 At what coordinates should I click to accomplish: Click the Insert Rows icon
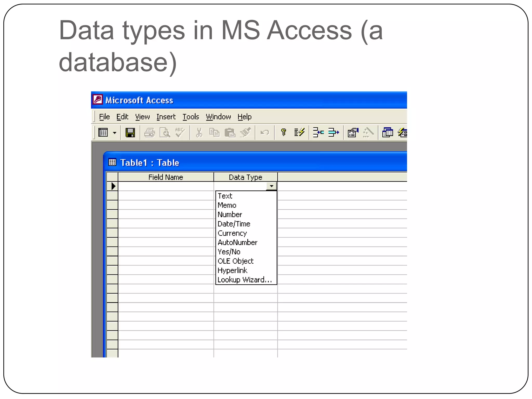tap(318, 132)
